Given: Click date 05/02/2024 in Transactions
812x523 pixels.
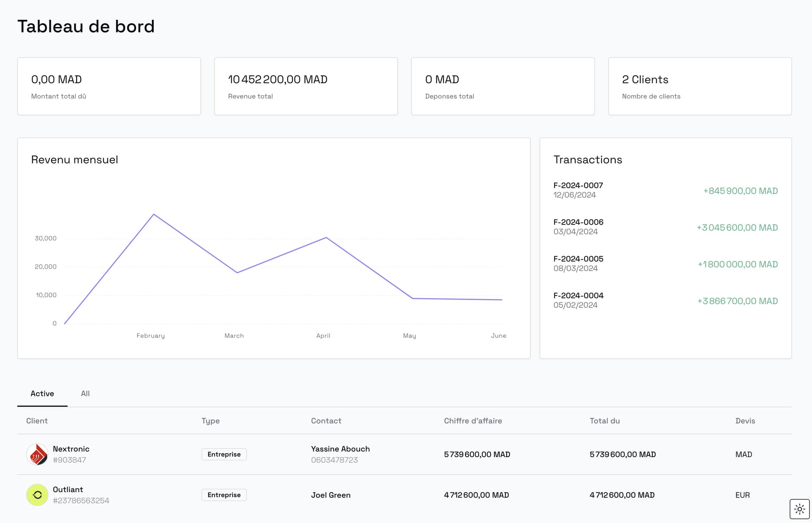Looking at the screenshot, I should point(576,305).
